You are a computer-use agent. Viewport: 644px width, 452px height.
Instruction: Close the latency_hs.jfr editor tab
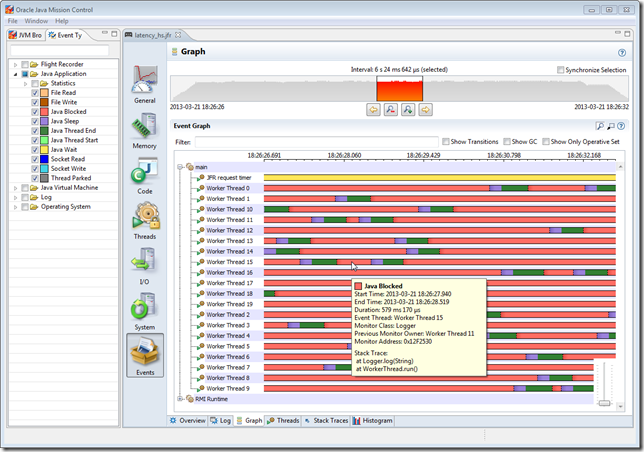coord(178,35)
